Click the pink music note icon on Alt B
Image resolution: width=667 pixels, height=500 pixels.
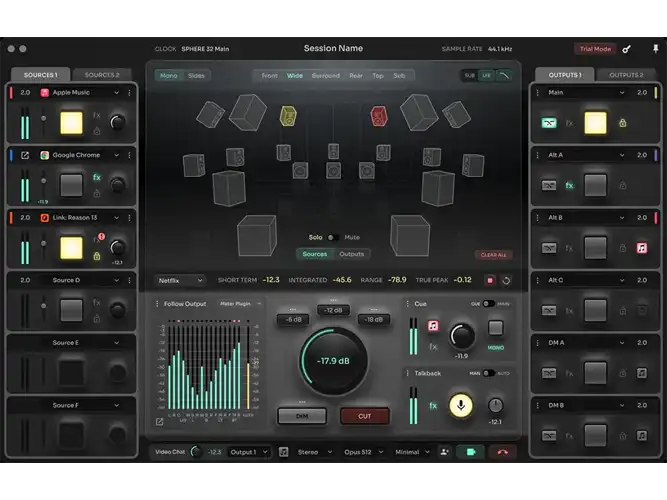[642, 248]
